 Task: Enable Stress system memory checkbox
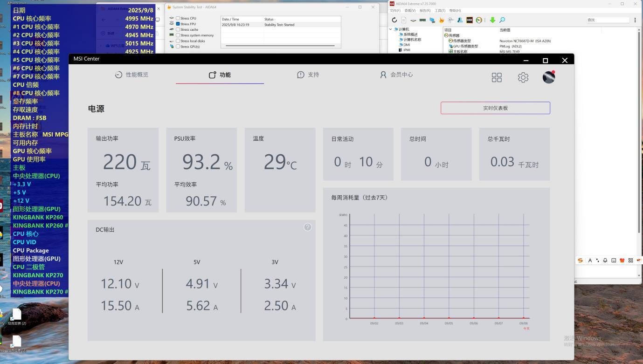[178, 35]
